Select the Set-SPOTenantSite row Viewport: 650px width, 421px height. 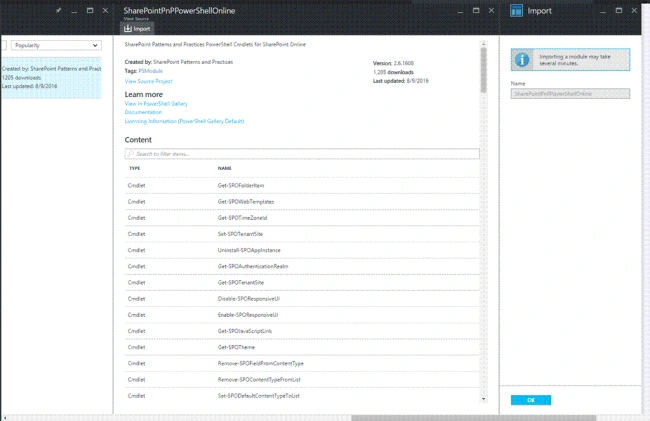(x=302, y=234)
